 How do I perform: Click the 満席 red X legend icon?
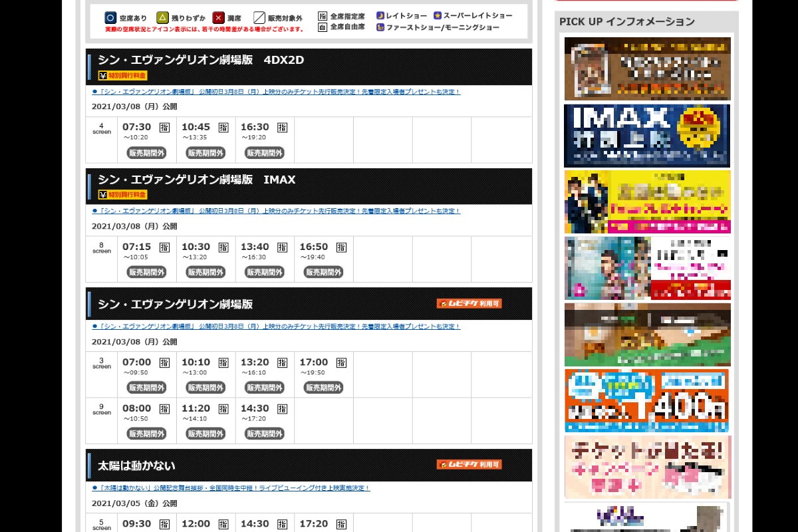click(218, 18)
